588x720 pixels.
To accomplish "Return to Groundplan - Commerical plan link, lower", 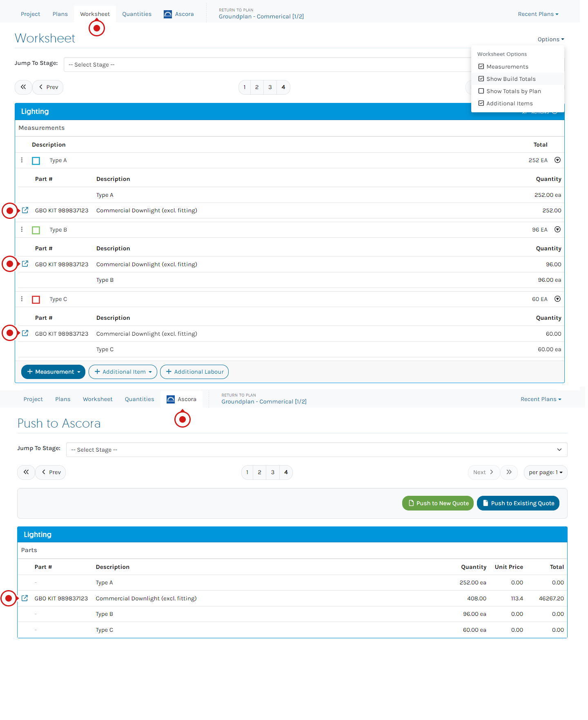I will pos(264,402).
